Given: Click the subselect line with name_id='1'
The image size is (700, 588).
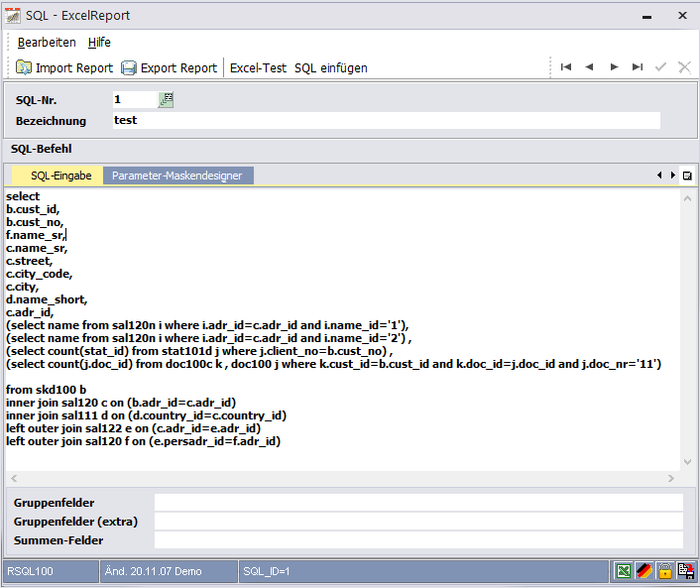Looking at the screenshot, I should (207, 325).
